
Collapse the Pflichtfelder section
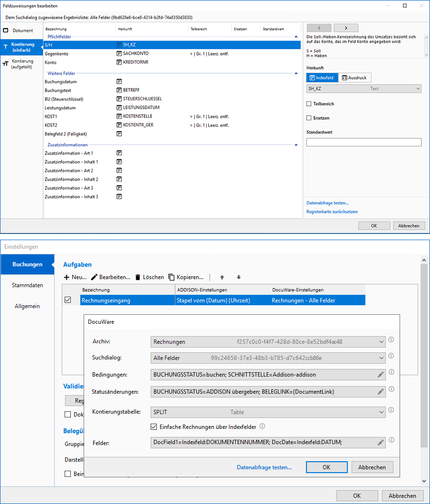click(x=296, y=37)
